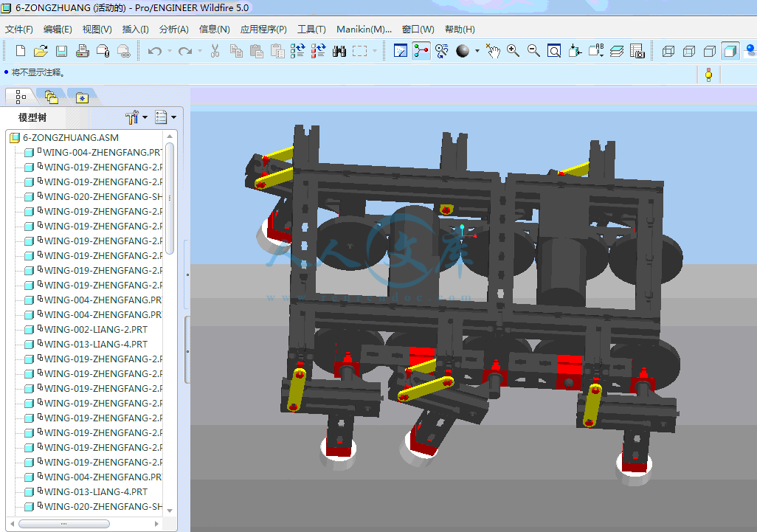
Task: Paste from clipboard
Action: point(256,51)
